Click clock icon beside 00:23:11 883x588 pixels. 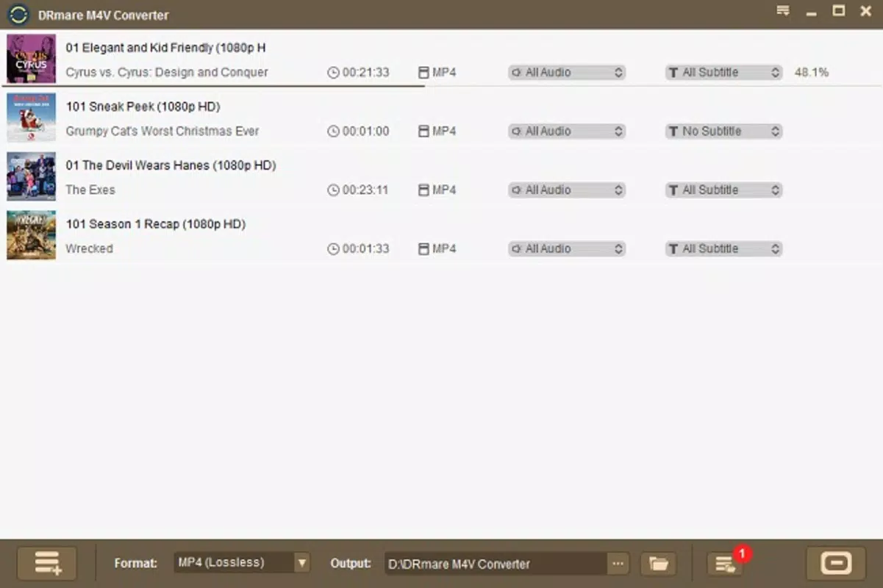tap(334, 190)
